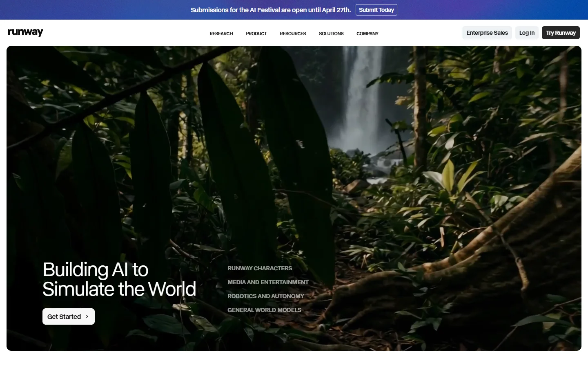Open Enterprise Sales
The image size is (588, 368).
(487, 32)
